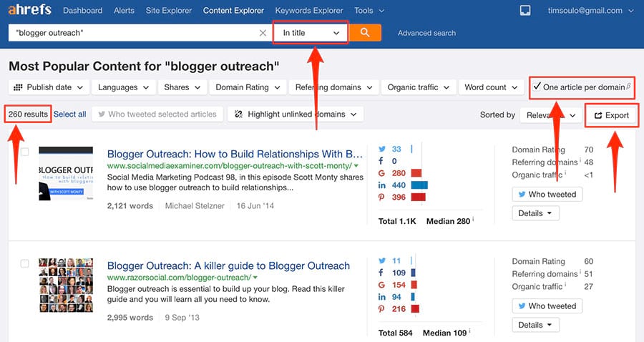Open the RazorSocial faces collage thumbnail

point(66,285)
